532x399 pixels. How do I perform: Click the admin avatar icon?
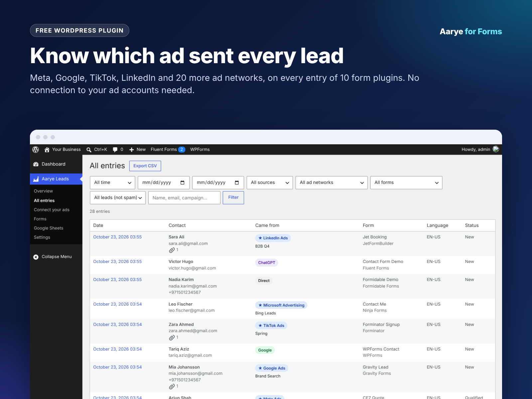click(x=496, y=149)
